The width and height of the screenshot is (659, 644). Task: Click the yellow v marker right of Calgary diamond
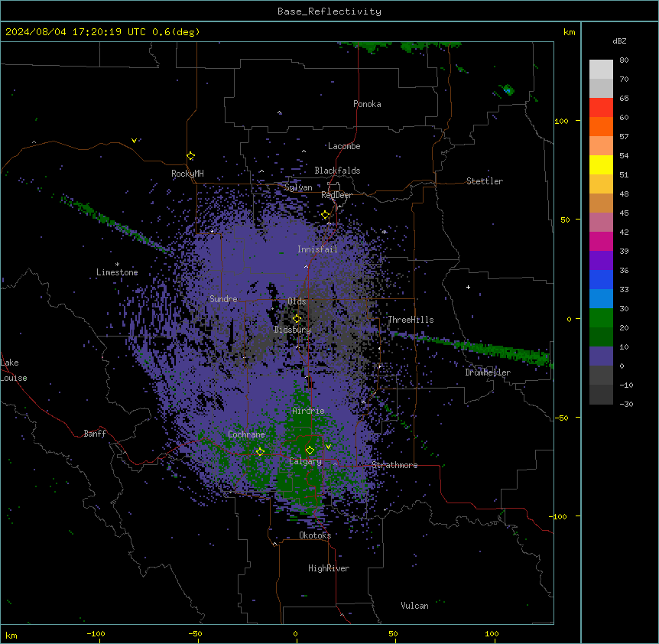(x=328, y=447)
